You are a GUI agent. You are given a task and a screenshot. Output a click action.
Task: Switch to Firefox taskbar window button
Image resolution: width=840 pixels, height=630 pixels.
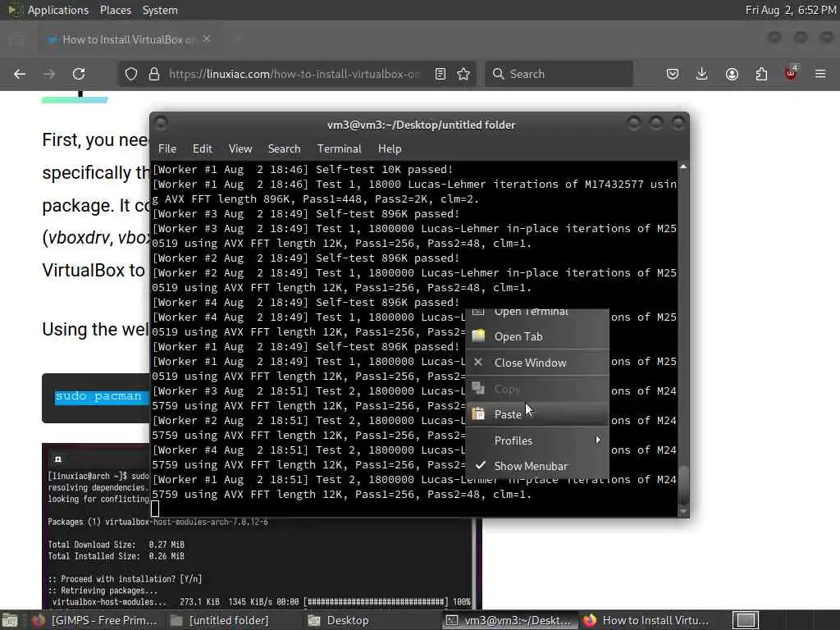pos(647,620)
